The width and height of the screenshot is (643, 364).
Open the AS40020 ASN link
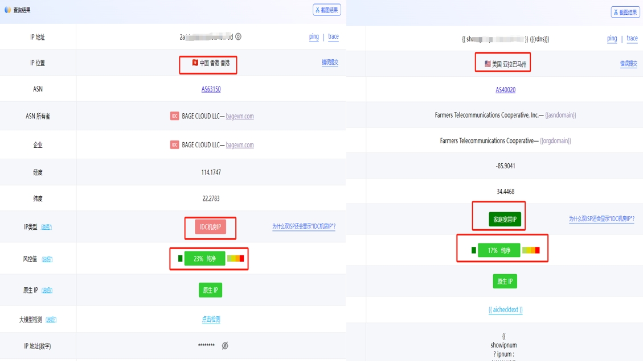pos(505,89)
